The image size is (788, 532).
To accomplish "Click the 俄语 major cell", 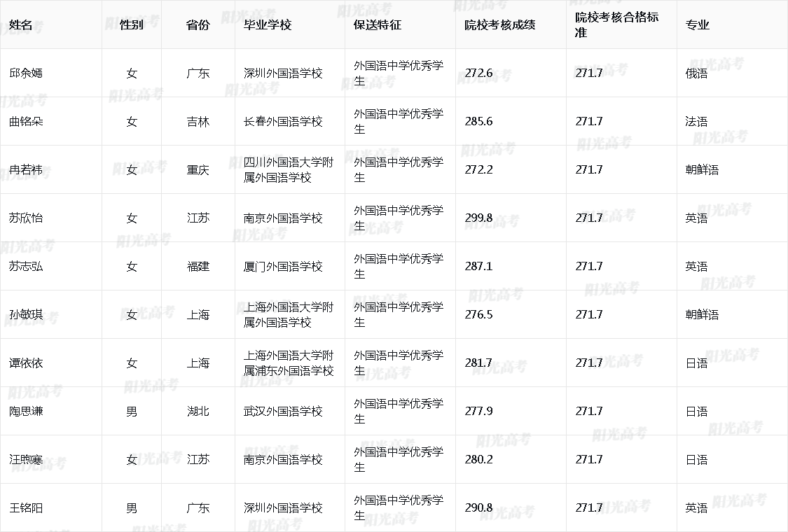I will tap(696, 73).
